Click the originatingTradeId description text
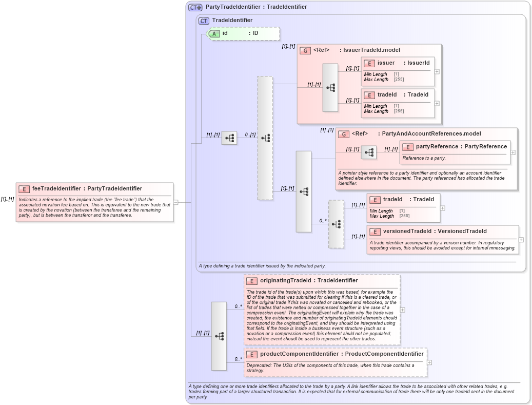Image resolution: width=532 pixels, height=405 pixels. 322,315
